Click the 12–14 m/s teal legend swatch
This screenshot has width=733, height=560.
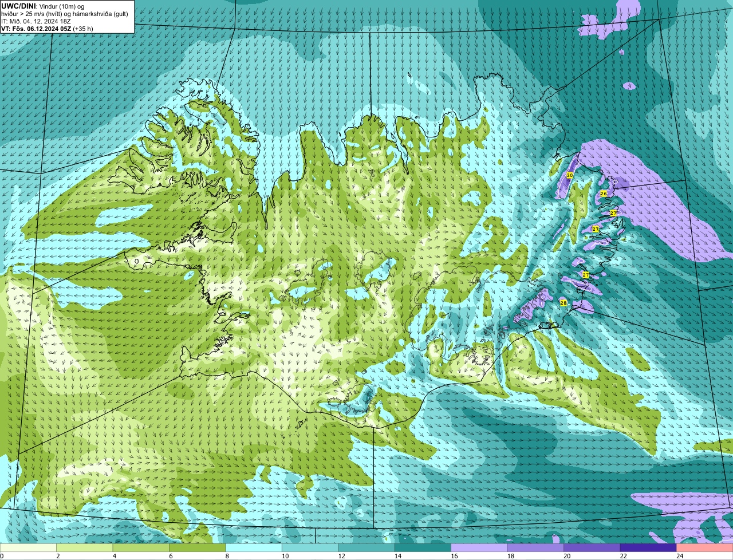[x=366, y=548]
